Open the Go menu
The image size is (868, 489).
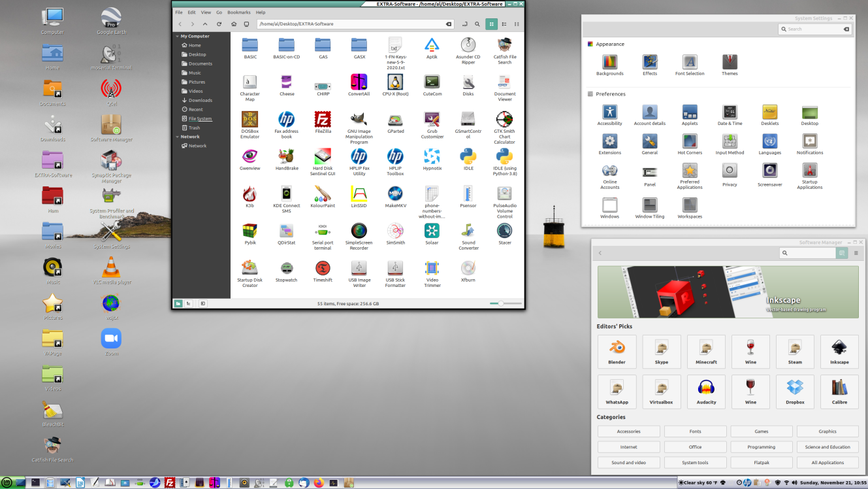(219, 12)
